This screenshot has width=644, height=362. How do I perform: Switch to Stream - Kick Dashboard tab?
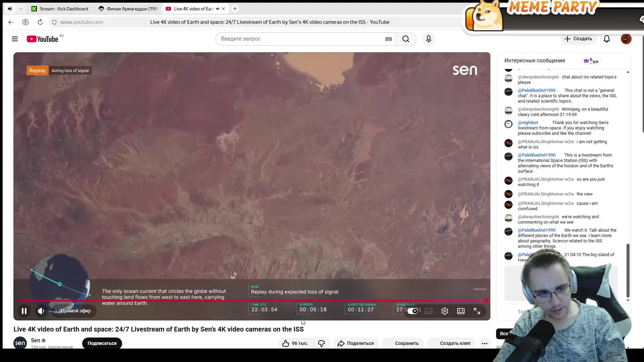(x=59, y=9)
